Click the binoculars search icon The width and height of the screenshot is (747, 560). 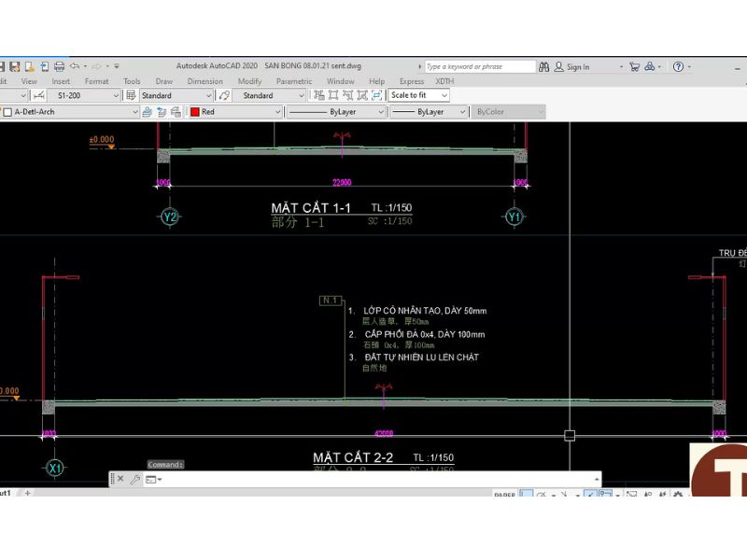click(543, 66)
